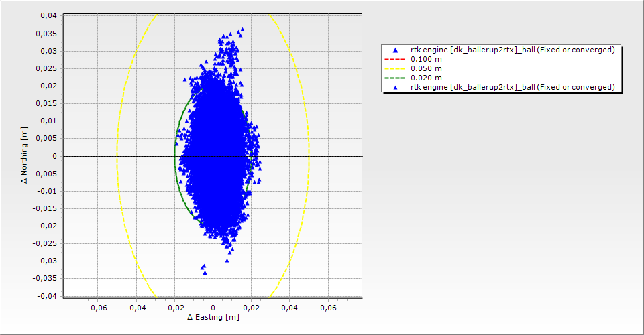Click the 'Δ Northing [m]' axis title
This screenshot has height=335, width=644.
tap(24, 155)
